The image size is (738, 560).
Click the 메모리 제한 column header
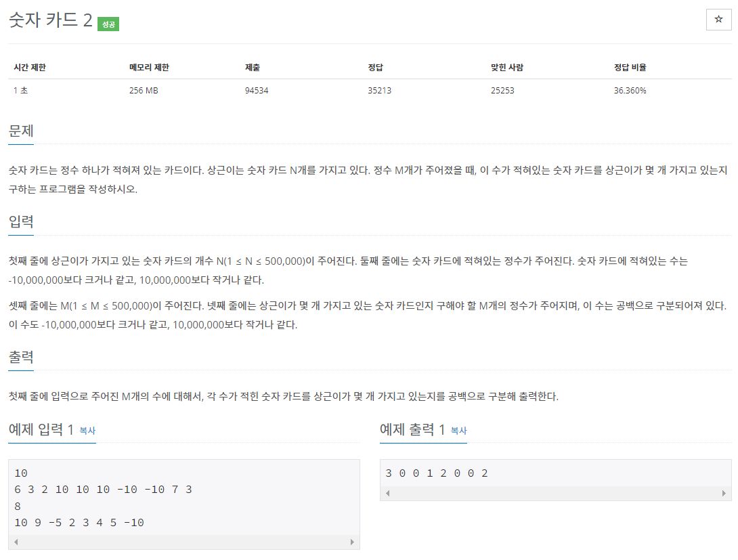point(149,67)
